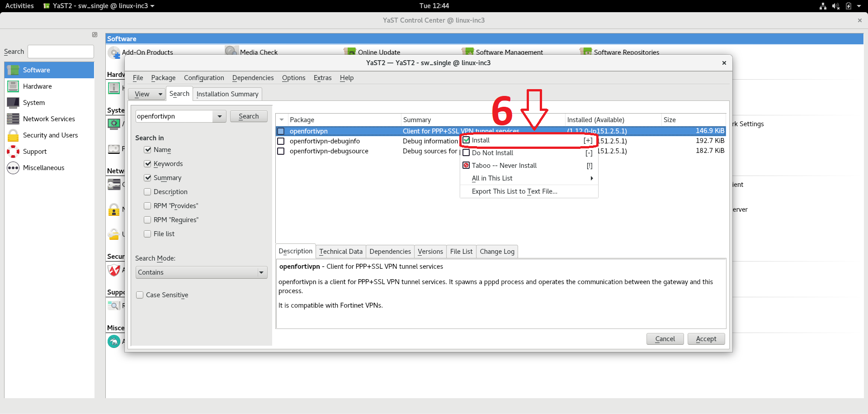Open the Hardware category icon
Image resolution: width=868 pixels, height=414 pixels.
(x=14, y=86)
